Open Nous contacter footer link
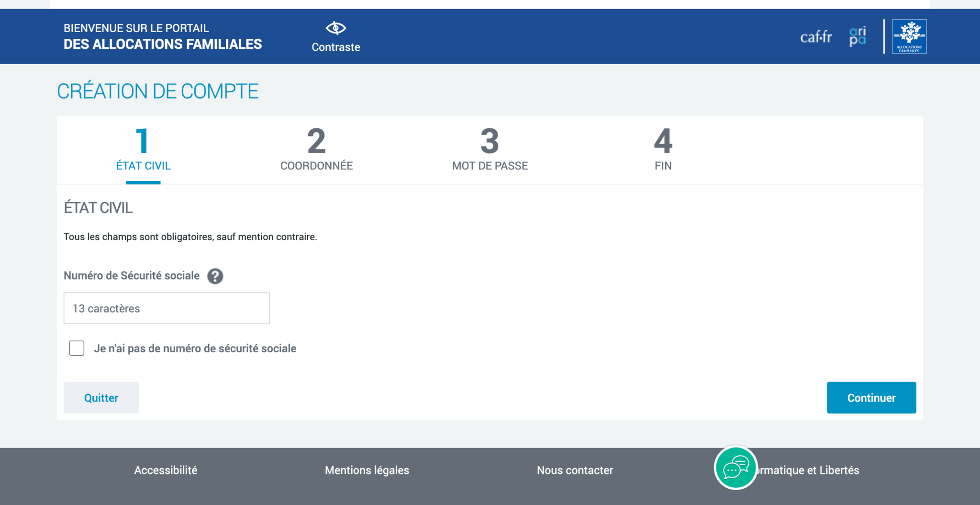 (575, 470)
